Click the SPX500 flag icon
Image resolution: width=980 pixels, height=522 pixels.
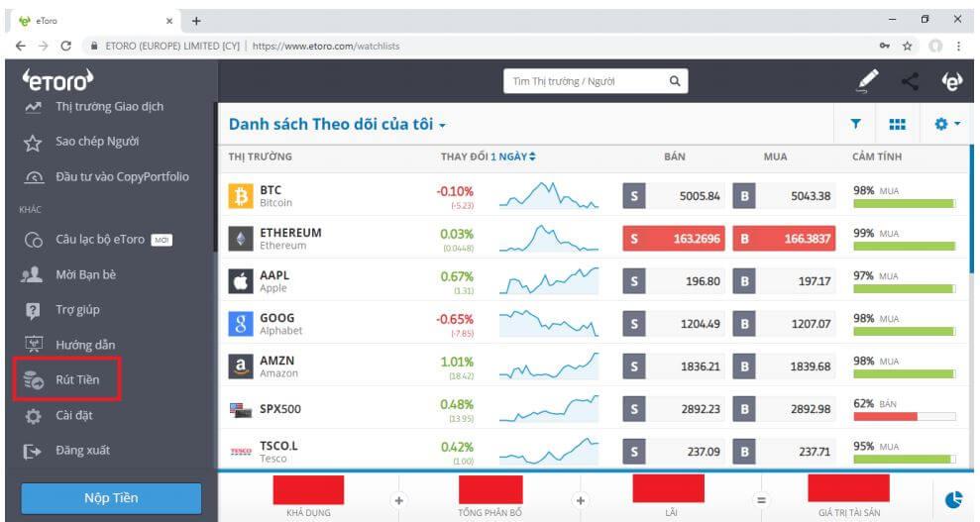click(241, 410)
